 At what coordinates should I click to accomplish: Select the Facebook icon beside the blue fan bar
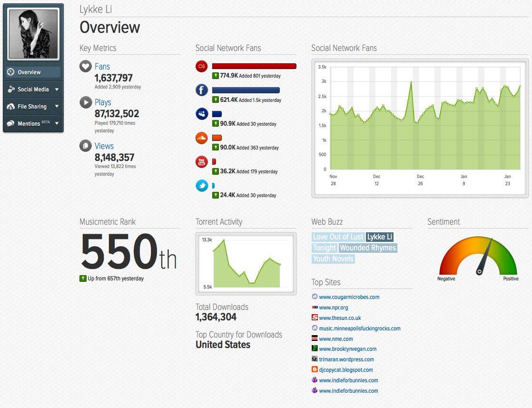[x=201, y=90]
